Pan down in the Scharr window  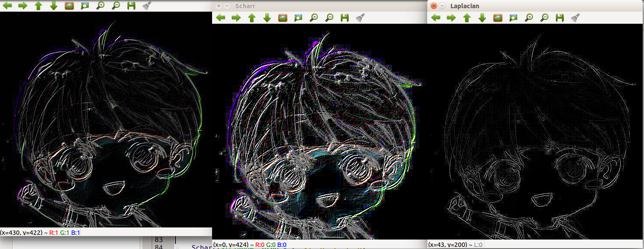click(x=267, y=18)
